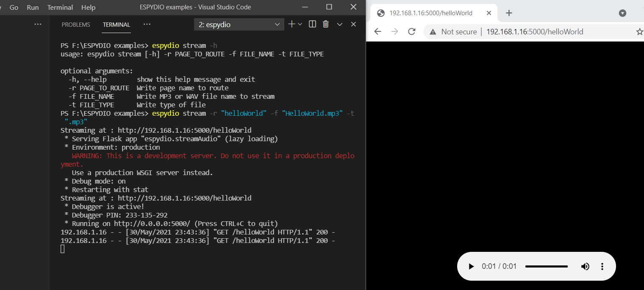Open a new Chrome tab
The image size is (644, 290).
pos(509,13)
